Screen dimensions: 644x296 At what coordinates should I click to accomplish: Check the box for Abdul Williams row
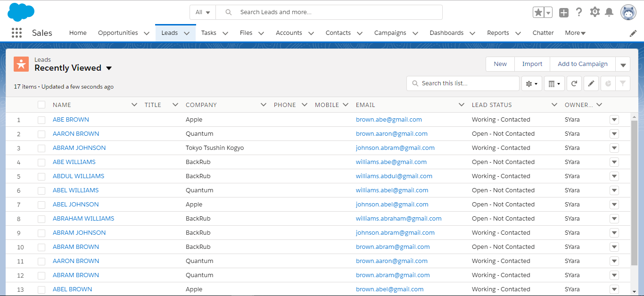[x=41, y=176]
